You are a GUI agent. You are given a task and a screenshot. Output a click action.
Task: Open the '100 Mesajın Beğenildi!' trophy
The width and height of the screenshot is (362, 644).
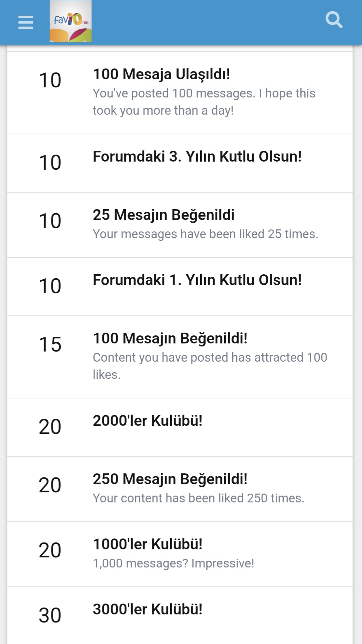click(x=170, y=338)
